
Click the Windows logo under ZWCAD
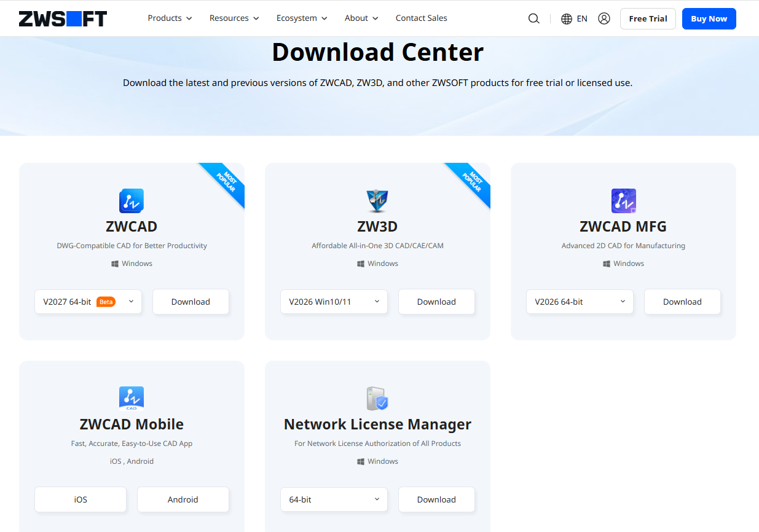pyautogui.click(x=115, y=264)
